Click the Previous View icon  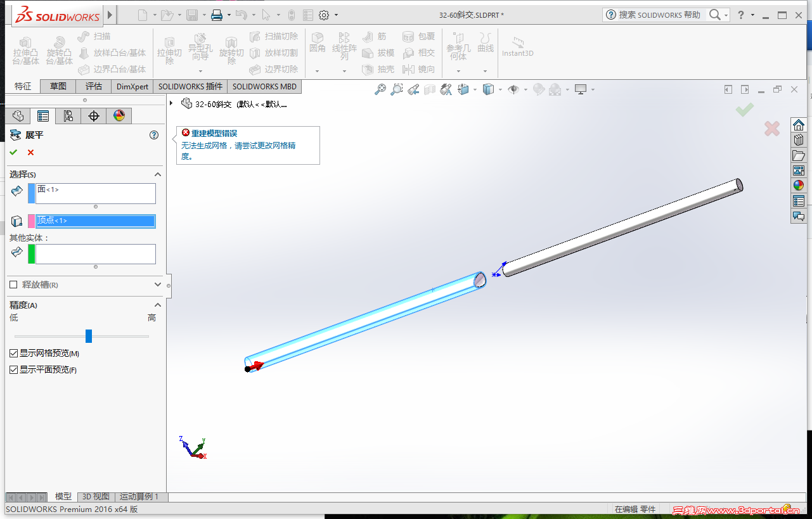coord(413,90)
